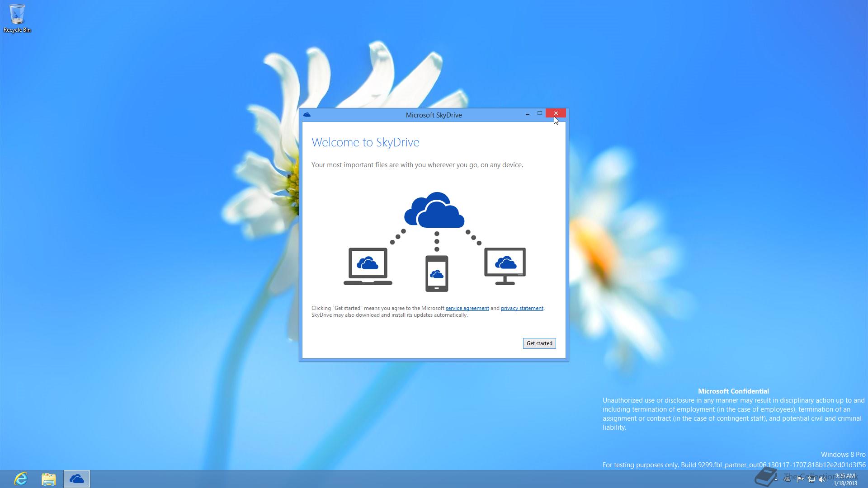Open File Explorer from the taskbar
The height and width of the screenshot is (488, 868).
[x=48, y=479]
